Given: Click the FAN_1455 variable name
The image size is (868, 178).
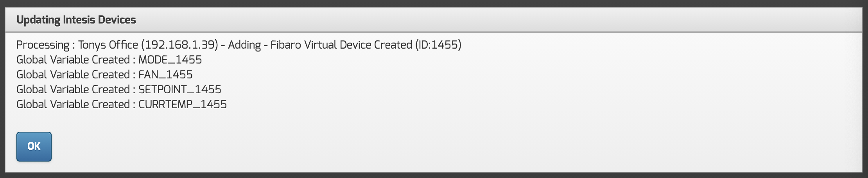Looking at the screenshot, I should (165, 75).
